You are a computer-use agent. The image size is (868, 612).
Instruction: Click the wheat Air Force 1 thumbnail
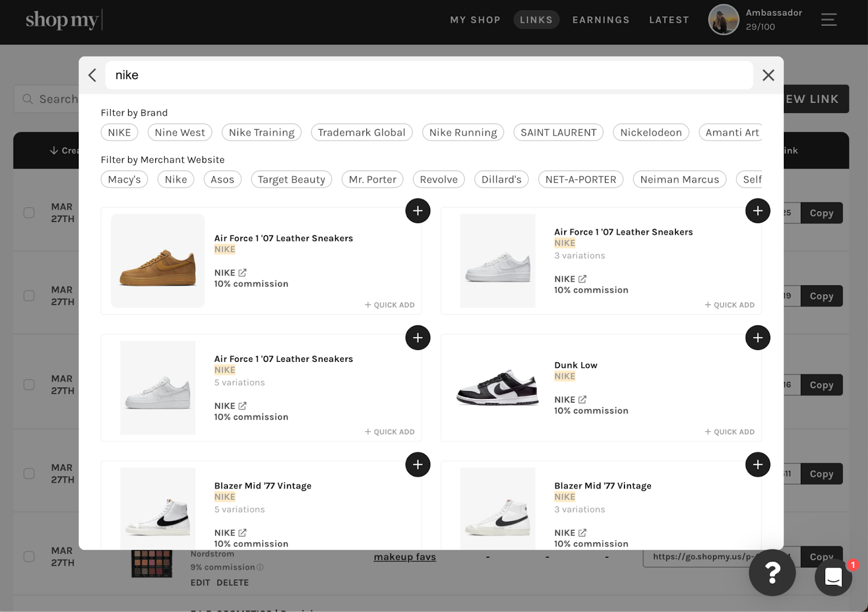tap(158, 261)
